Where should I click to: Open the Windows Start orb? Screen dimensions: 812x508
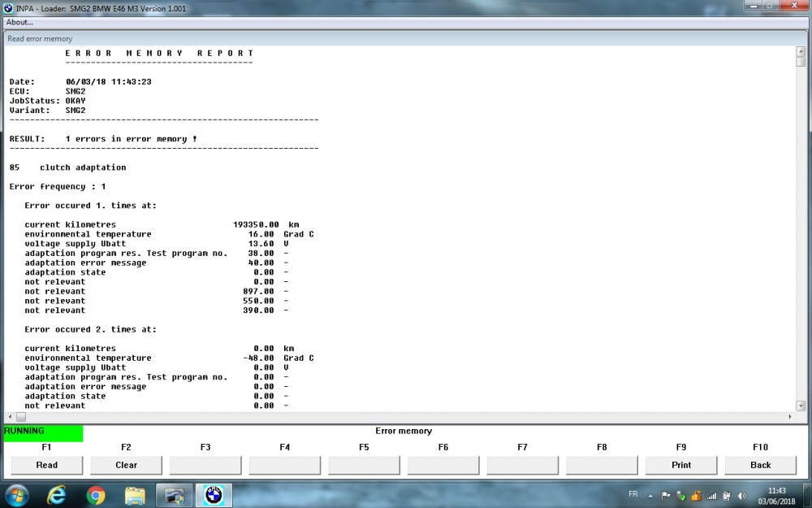coord(16,496)
